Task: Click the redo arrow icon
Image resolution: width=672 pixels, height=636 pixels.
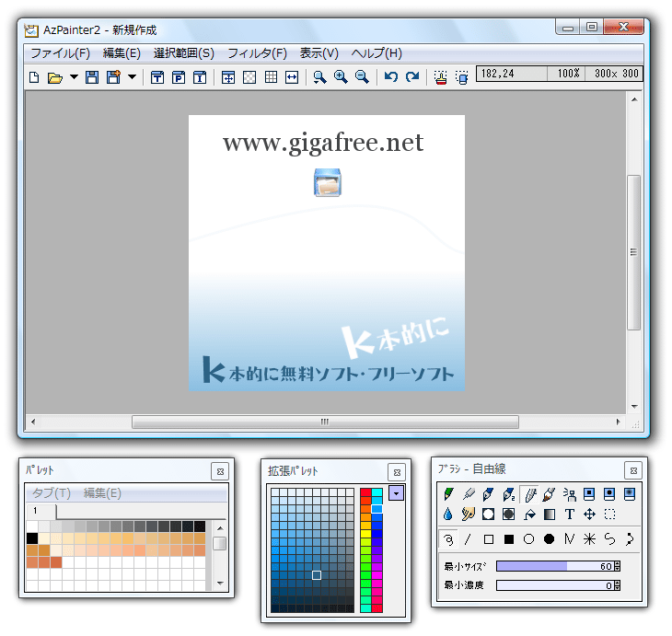Action: tap(412, 77)
